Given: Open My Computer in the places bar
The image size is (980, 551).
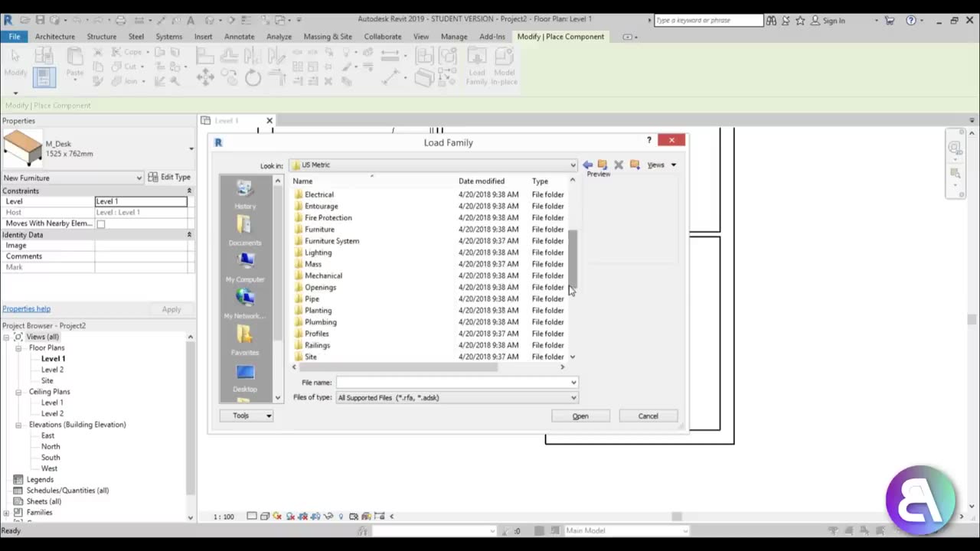Looking at the screenshot, I should pyautogui.click(x=245, y=267).
